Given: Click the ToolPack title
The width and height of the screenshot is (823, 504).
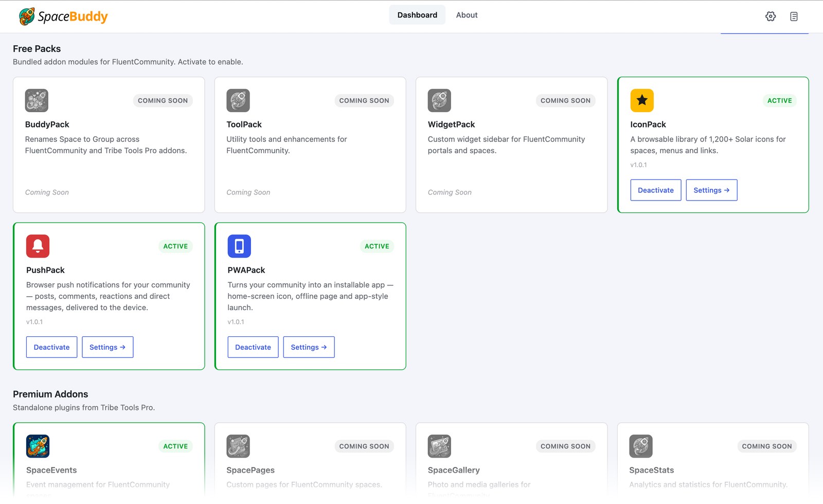Looking at the screenshot, I should point(244,124).
